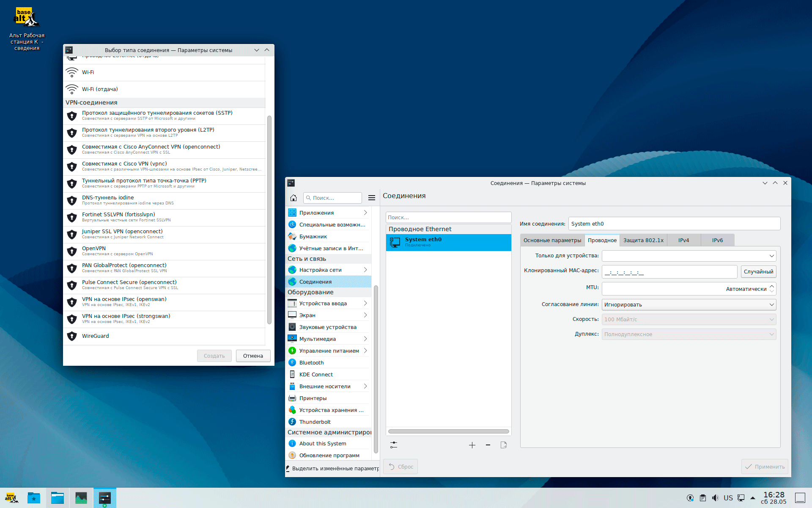The width and height of the screenshot is (812, 508).
Task: Open the hamburger menu in settings
Action: pos(372,198)
